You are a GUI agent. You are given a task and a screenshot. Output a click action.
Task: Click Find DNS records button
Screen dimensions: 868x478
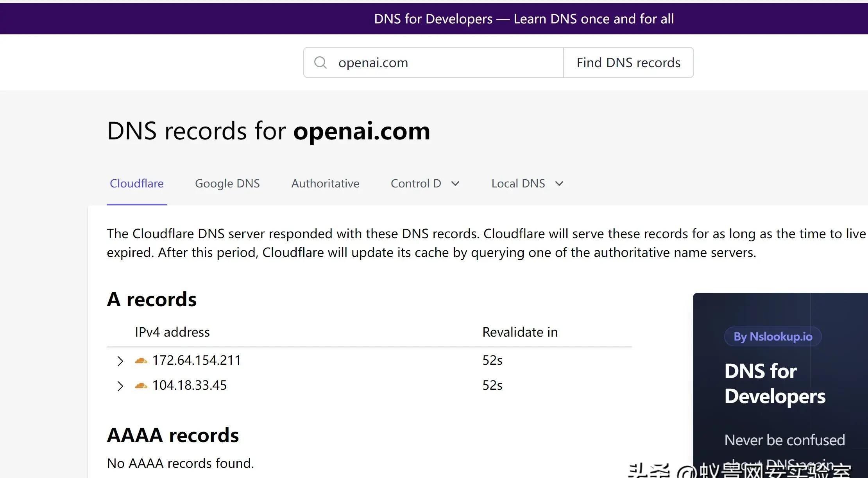[628, 62]
